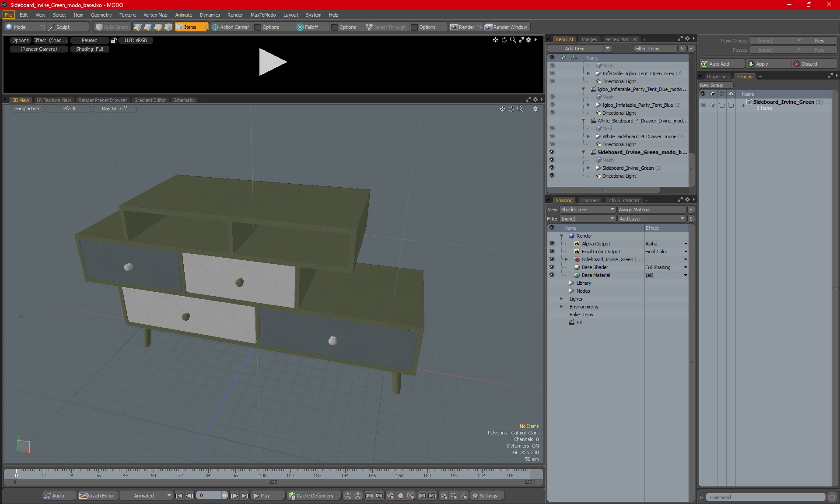Toggle visibility of White_Sideboard_4_Drawer_Irvine item
Image resolution: width=840 pixels, height=504 pixels.
(x=552, y=136)
